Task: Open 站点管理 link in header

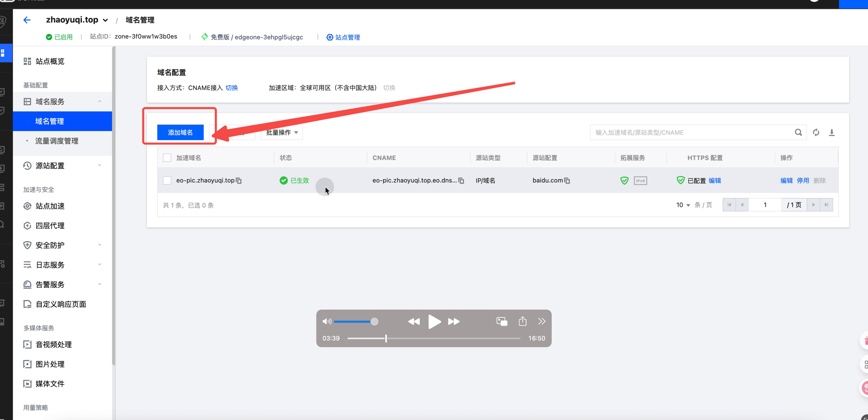Action: click(343, 37)
